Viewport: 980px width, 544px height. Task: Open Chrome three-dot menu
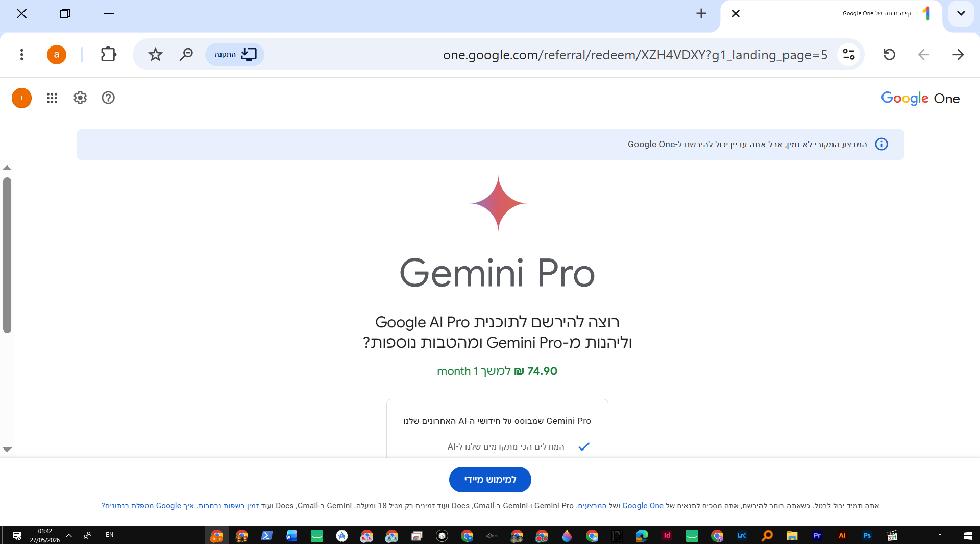[21, 55]
